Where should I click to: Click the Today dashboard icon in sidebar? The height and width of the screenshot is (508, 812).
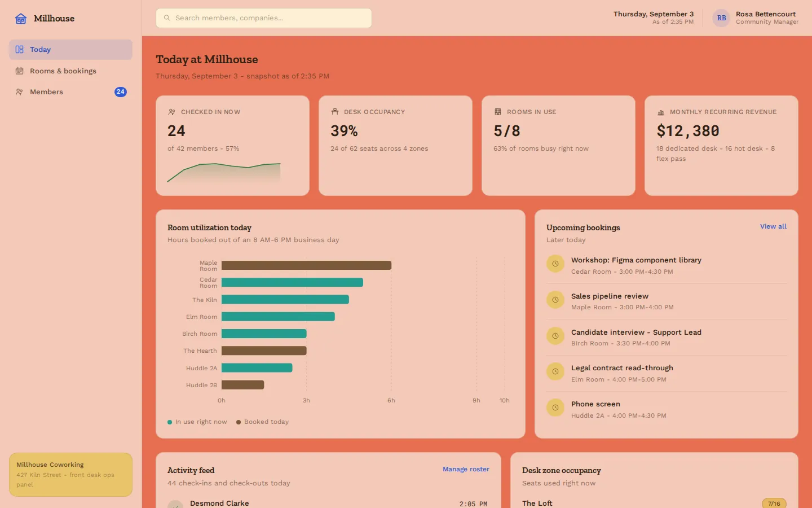tap(19, 50)
